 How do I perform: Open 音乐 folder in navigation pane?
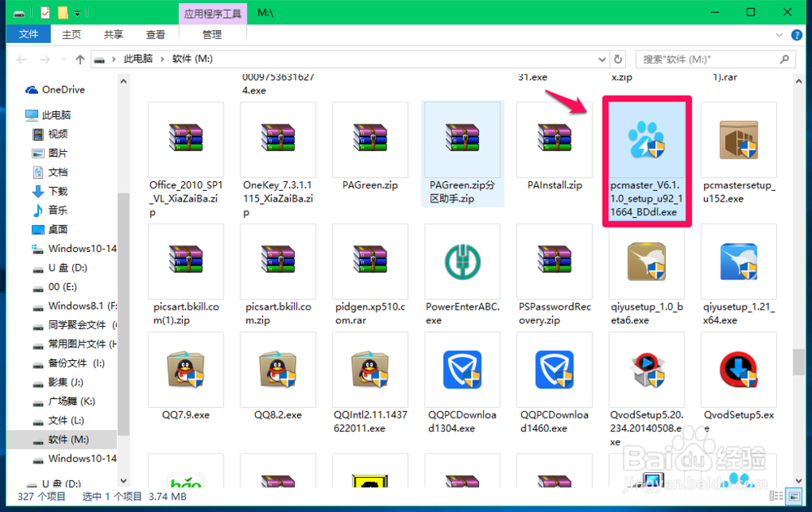coord(58,210)
